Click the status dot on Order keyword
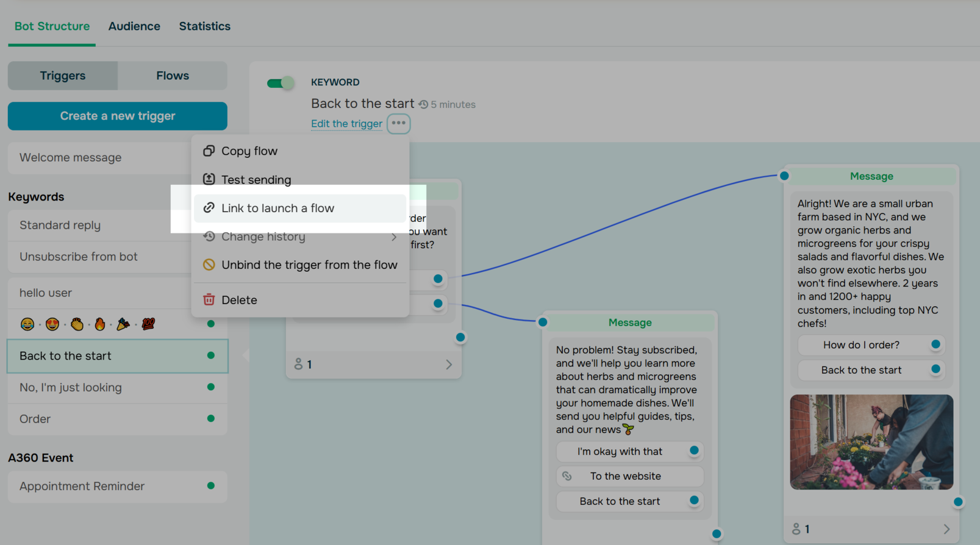 tap(211, 418)
